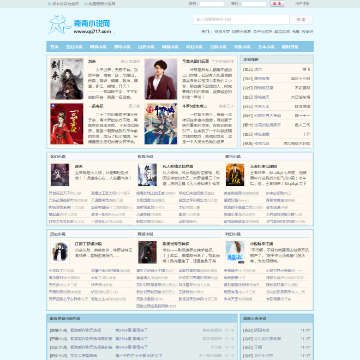Open the small cover under 玄幻小说 section
The image size is (360, 360).
(60, 175)
